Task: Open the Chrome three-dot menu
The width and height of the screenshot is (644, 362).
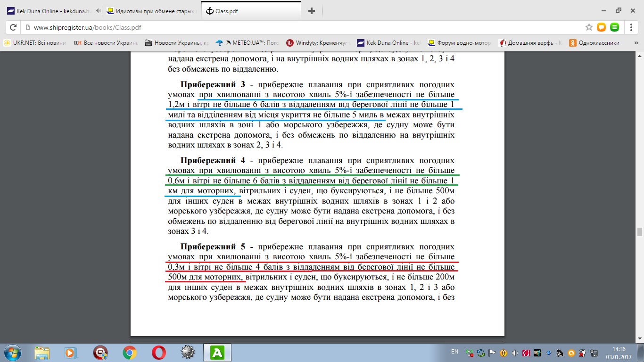Action: click(x=631, y=27)
